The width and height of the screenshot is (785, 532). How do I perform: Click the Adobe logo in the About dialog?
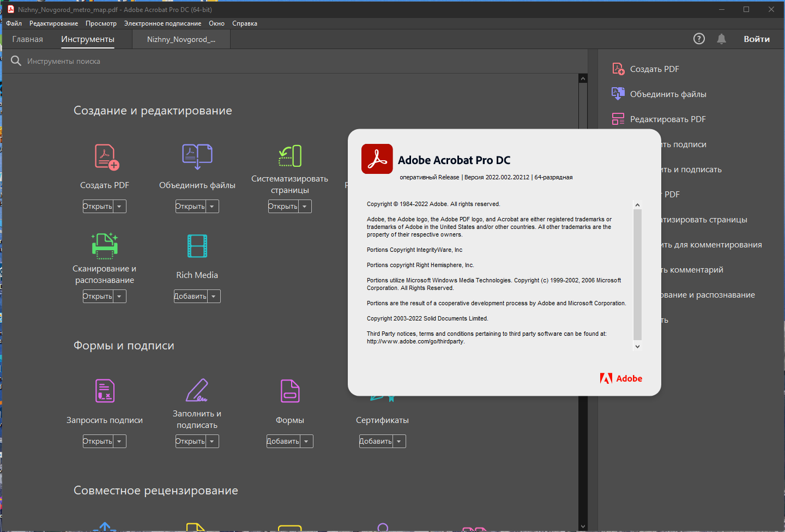621,378
